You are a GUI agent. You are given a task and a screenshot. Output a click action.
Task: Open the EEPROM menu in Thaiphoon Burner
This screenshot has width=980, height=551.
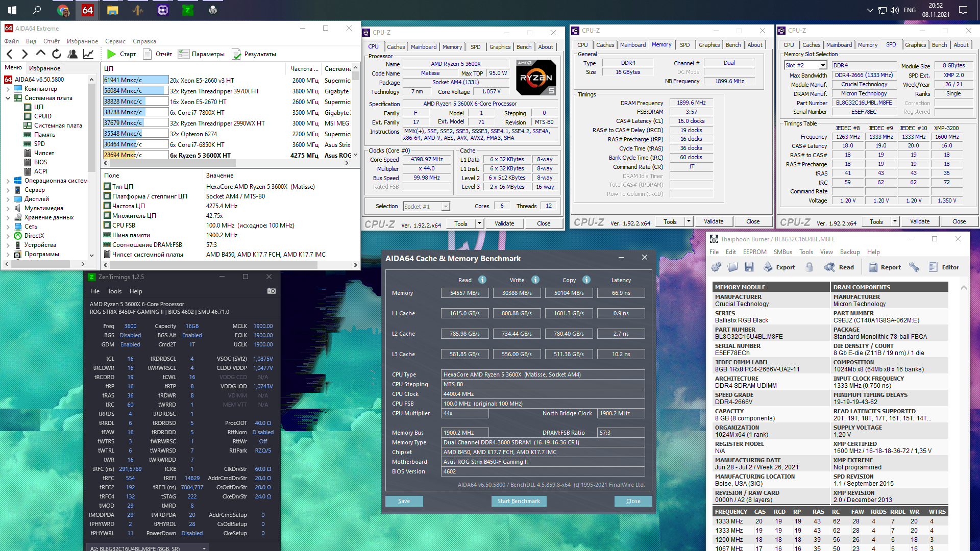(754, 252)
